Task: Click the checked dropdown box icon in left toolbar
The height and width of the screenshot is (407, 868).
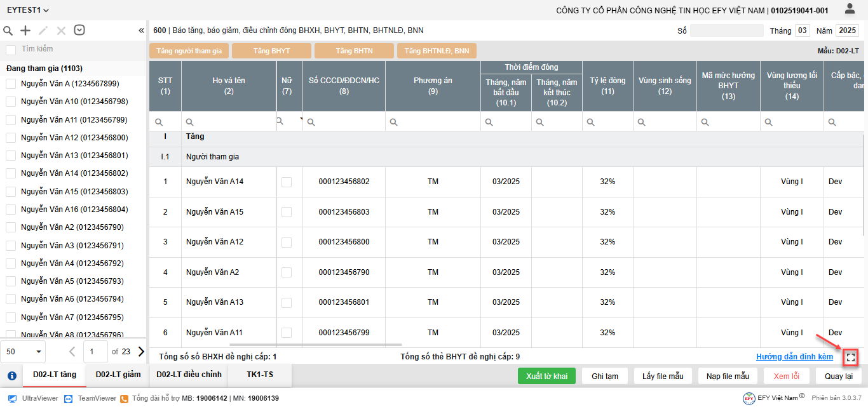Action: point(79,30)
